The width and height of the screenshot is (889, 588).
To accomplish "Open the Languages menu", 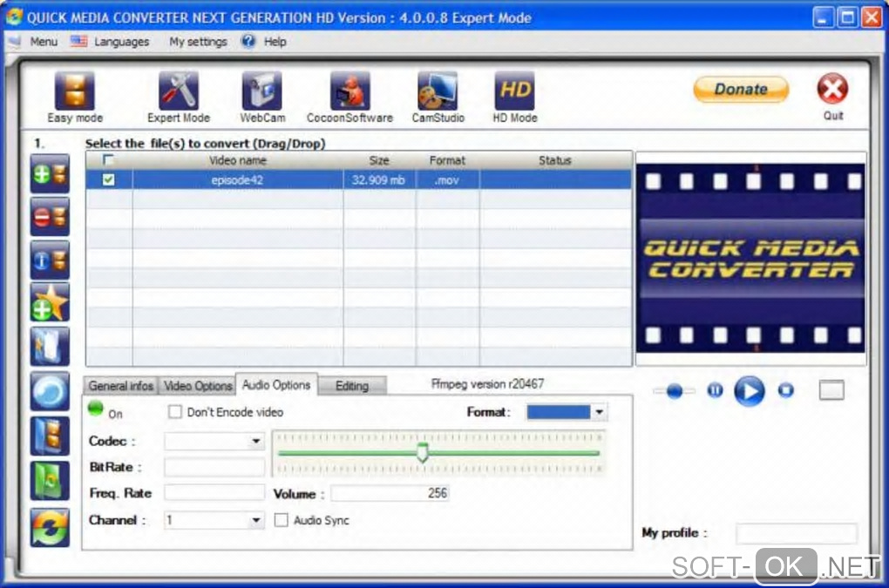I will [x=121, y=42].
